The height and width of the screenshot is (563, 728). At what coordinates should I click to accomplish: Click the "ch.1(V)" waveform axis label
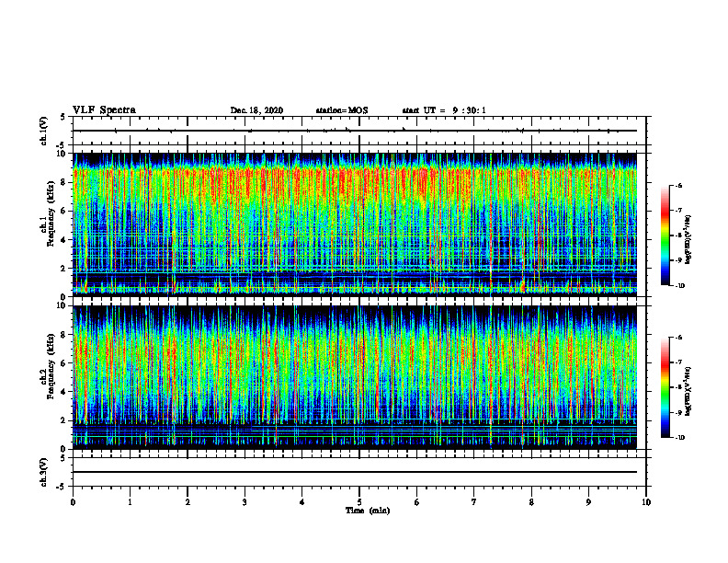click(x=44, y=131)
